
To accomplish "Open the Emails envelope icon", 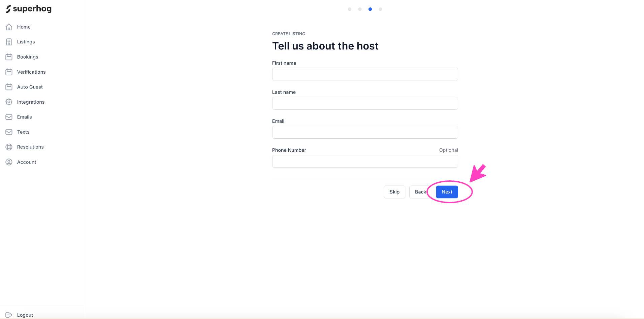I will (9, 117).
